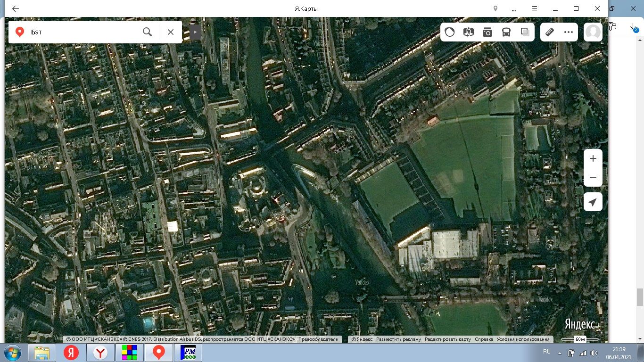This screenshot has width=644, height=362.
Task: Expand the collapsed side panel arrow
Action: click(195, 32)
